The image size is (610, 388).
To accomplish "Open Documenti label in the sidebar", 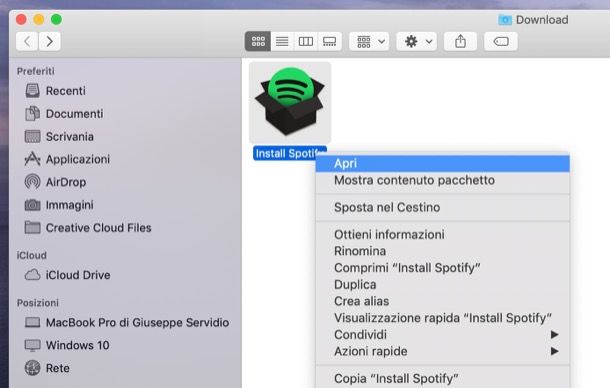I will click(75, 114).
